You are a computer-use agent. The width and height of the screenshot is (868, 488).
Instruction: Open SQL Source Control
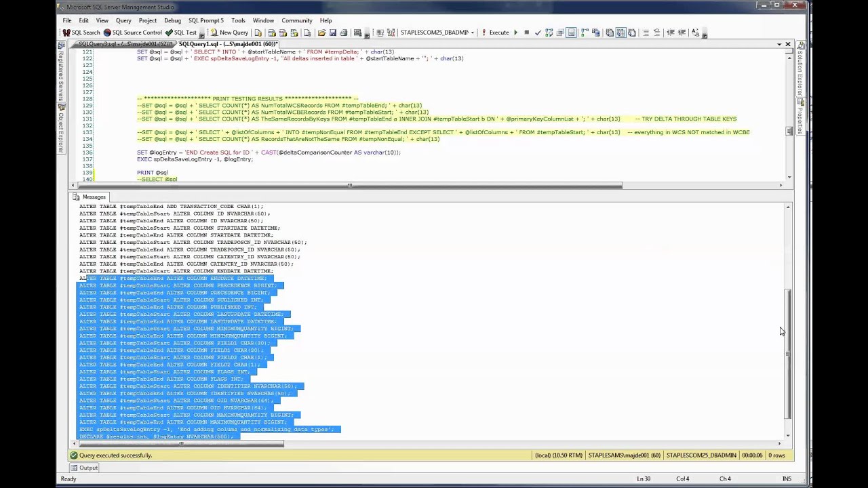pos(132,33)
